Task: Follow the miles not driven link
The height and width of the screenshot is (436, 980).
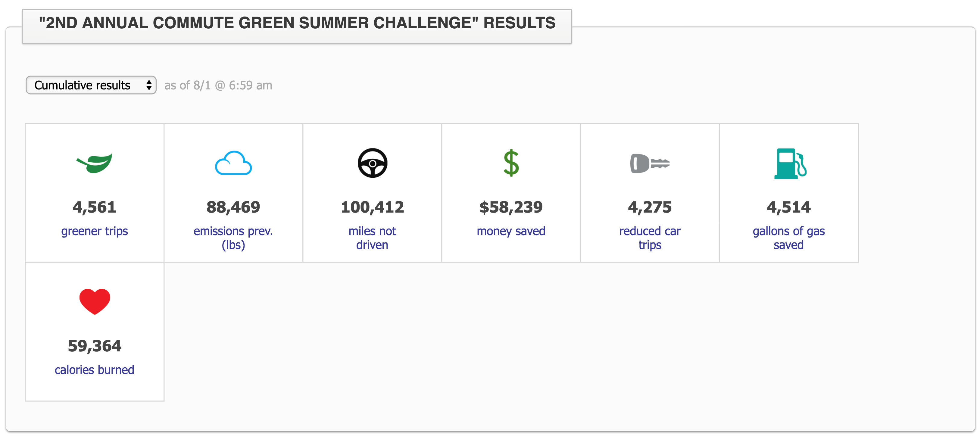Action: (x=372, y=238)
